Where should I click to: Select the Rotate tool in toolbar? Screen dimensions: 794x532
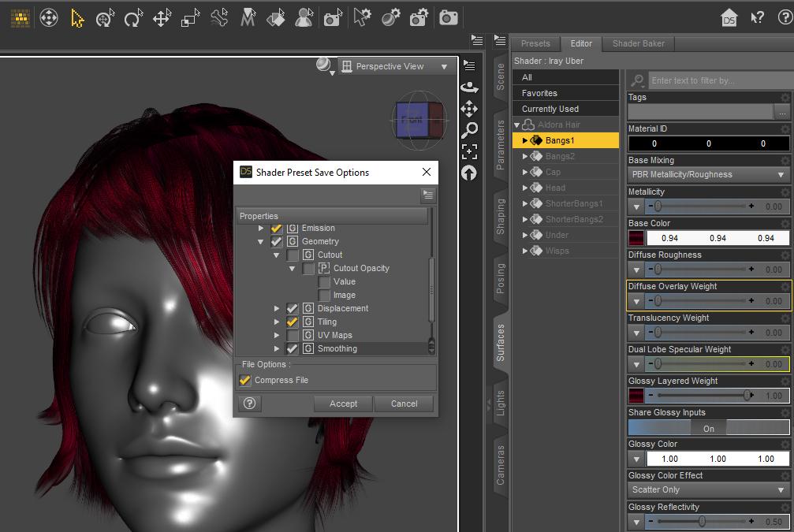[132, 18]
